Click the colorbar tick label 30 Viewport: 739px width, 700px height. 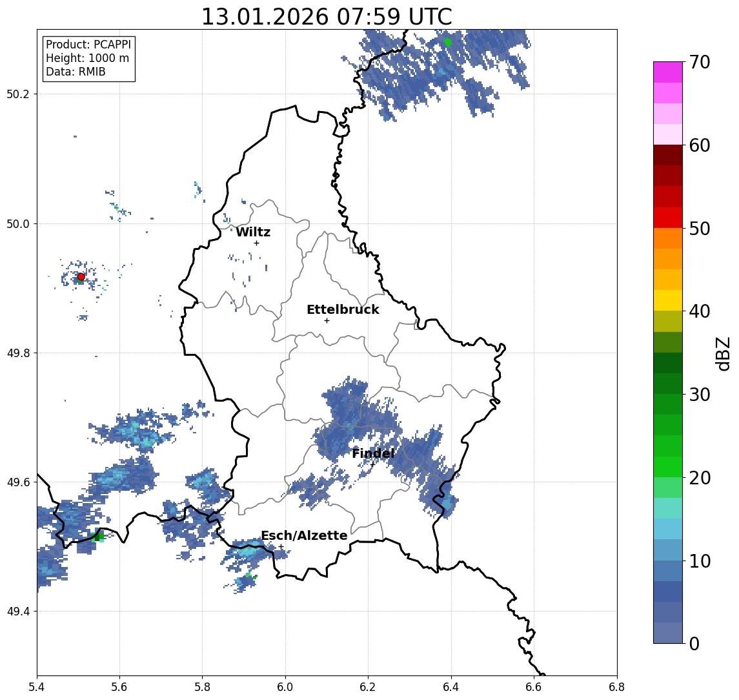click(x=700, y=395)
